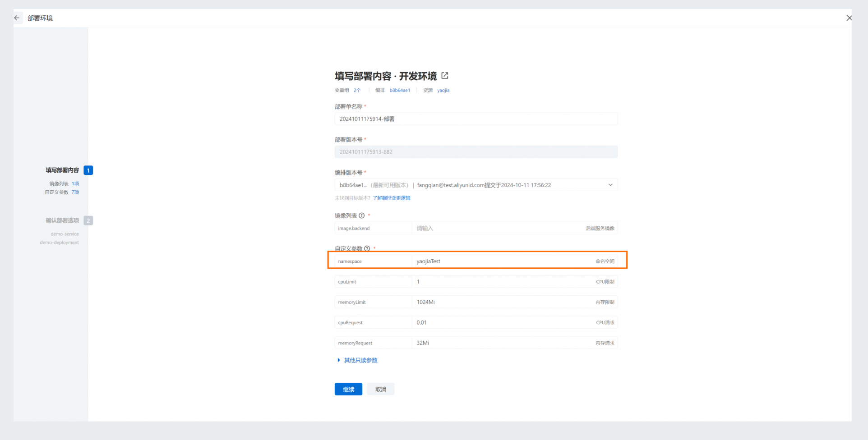Image resolution: width=868 pixels, height=440 pixels.
Task: Click the namespace parameter label
Action: coord(350,261)
